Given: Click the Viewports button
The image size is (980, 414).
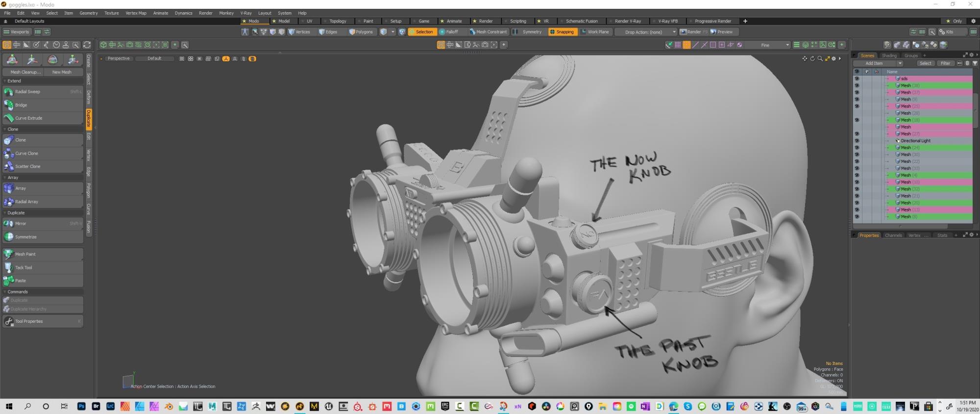Looking at the screenshot, I should click(17, 32).
